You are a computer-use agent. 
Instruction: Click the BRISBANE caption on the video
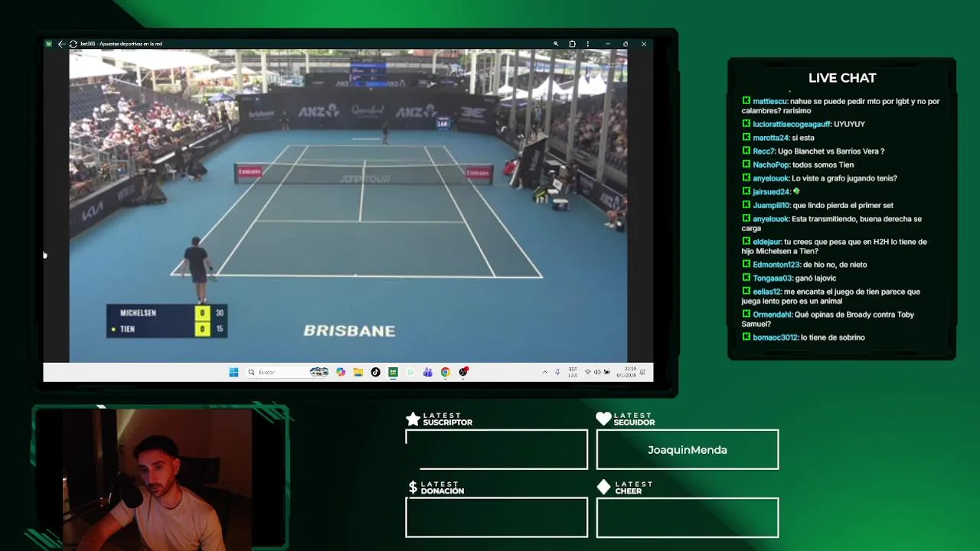coord(349,331)
